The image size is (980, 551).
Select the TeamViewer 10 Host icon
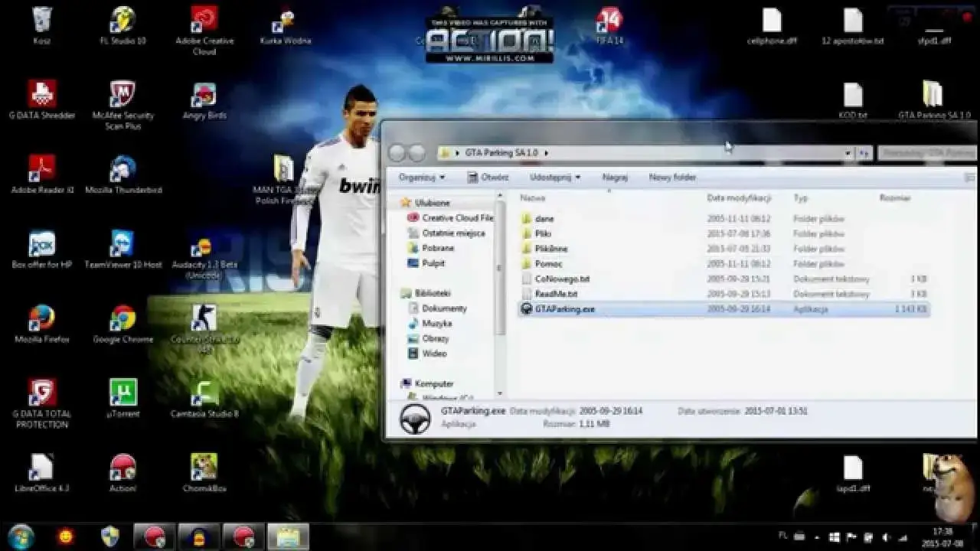click(x=122, y=245)
